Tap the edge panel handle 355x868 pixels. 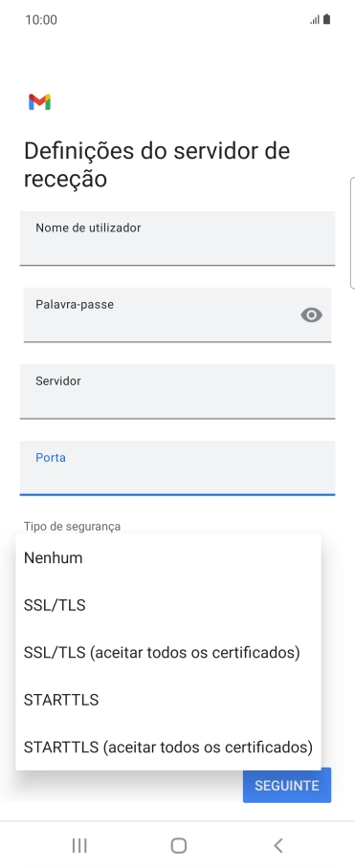click(x=352, y=232)
